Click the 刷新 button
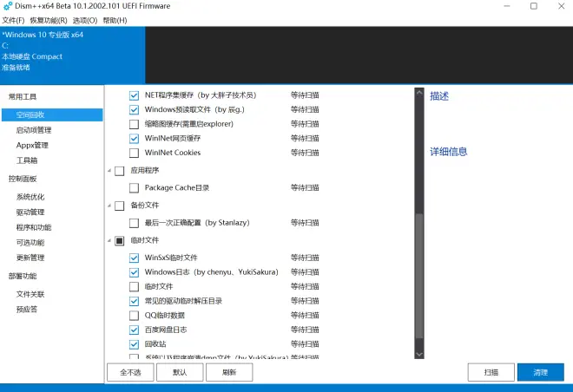Image resolution: width=573 pixels, height=392 pixels. point(229,372)
